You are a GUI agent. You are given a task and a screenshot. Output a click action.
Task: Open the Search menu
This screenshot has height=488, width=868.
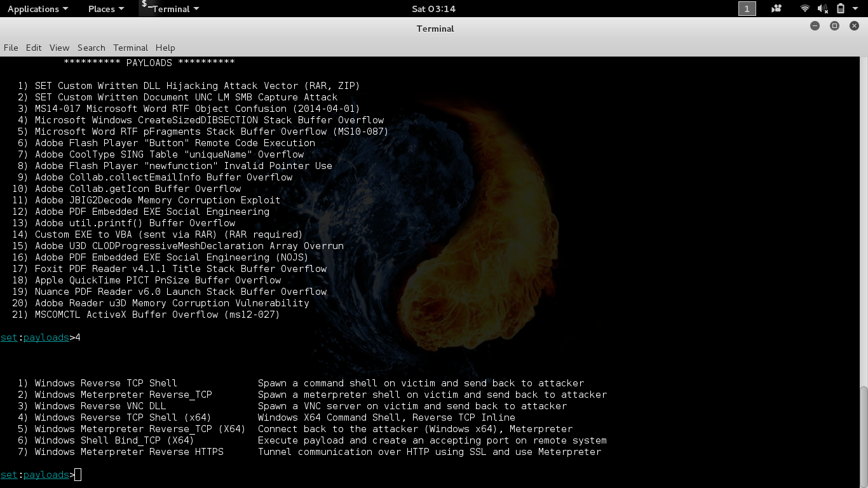92,48
